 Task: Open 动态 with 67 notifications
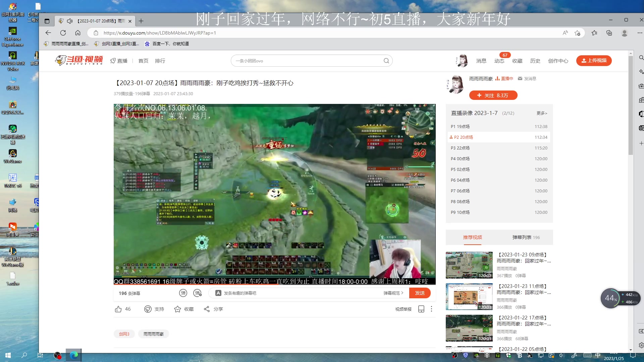pos(499,61)
